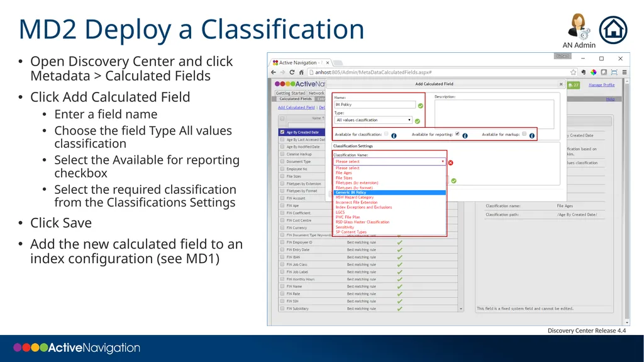The height and width of the screenshot is (362, 644).
Task: Sort the table by the Name column header
Action: pos(318,118)
